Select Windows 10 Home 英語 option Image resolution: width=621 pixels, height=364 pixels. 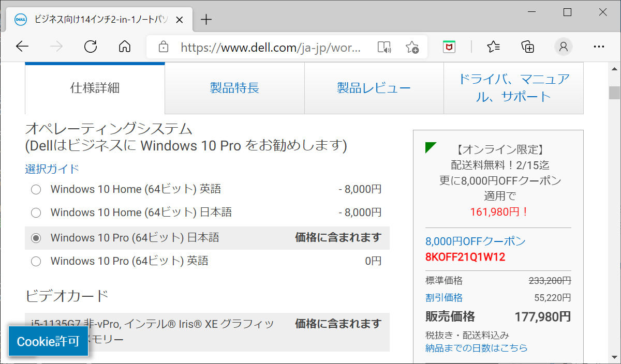tap(36, 190)
